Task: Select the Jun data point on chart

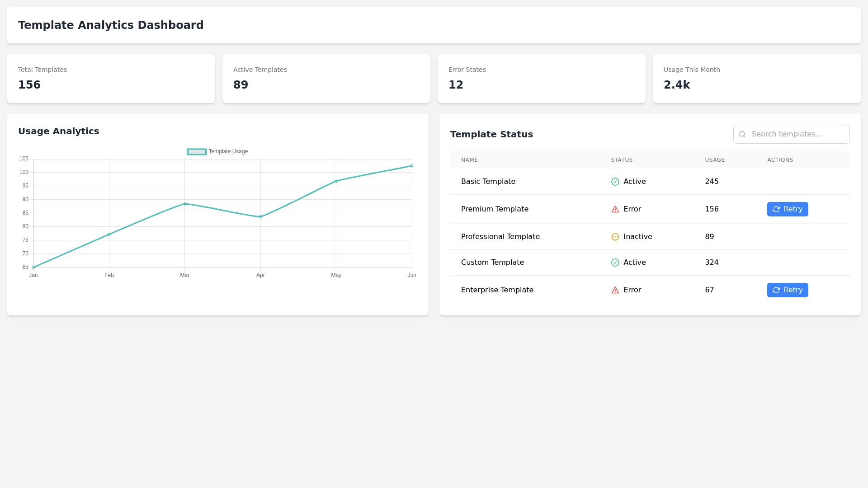Action: [412, 166]
